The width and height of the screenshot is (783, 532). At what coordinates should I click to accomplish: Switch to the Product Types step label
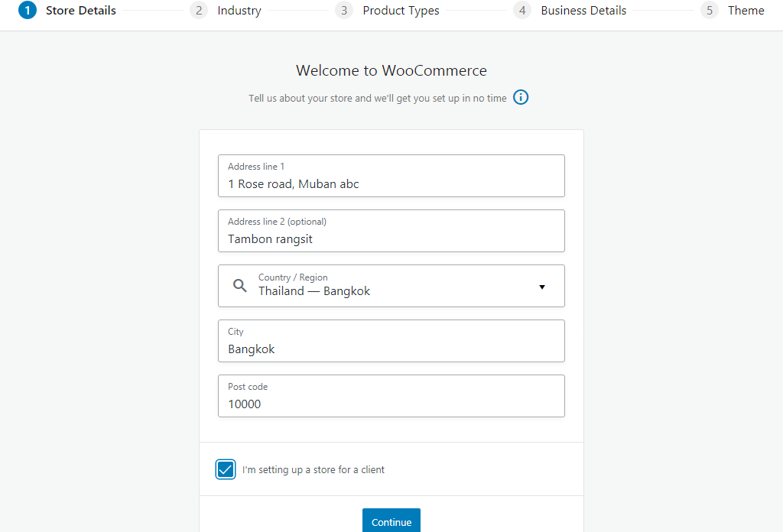pos(401,11)
